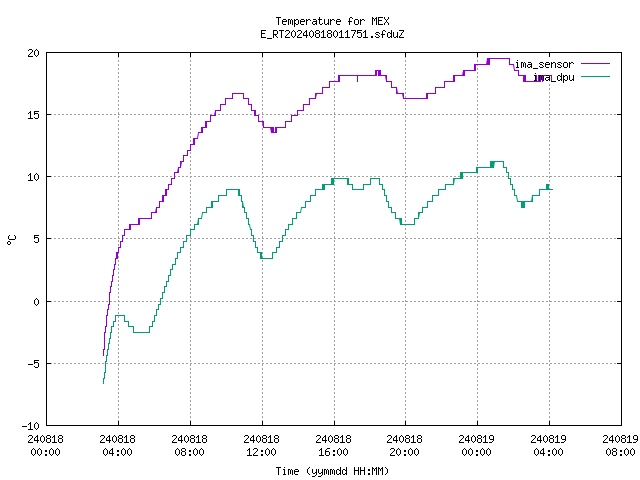Click the y-axis label 5
Image resolution: width=640 pixels, height=480 pixels.
37,239
